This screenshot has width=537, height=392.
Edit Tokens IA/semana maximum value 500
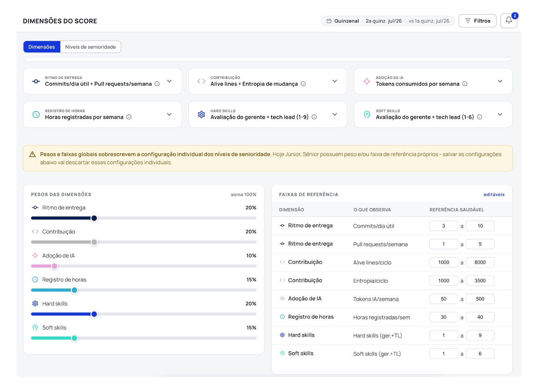coord(480,299)
